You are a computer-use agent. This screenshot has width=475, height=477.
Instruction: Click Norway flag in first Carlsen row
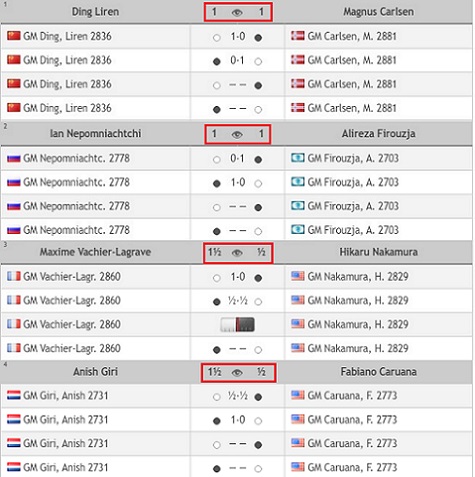(x=298, y=36)
